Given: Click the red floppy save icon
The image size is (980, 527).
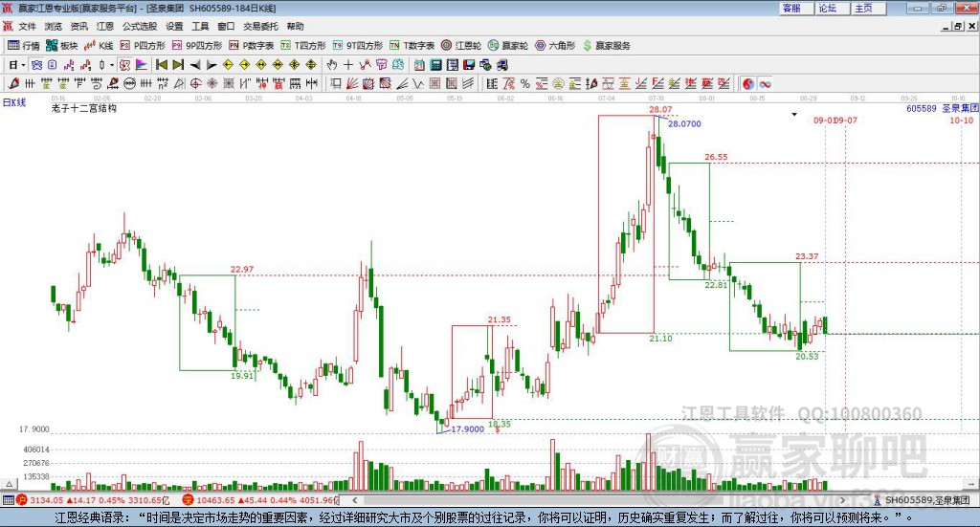Looking at the screenshot, I should (x=469, y=65).
